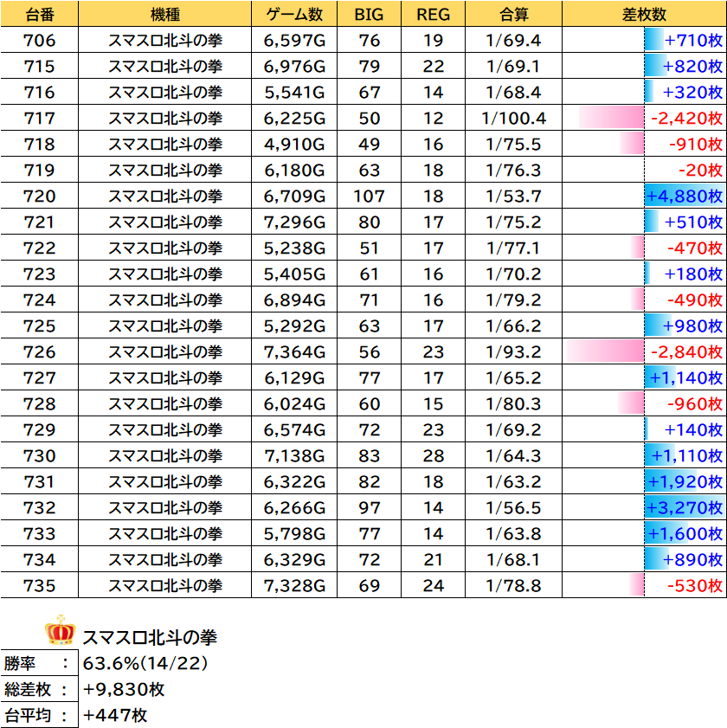This screenshot has width=727, height=728.
Task: Click the 4,910G game count cell
Action: [294, 144]
